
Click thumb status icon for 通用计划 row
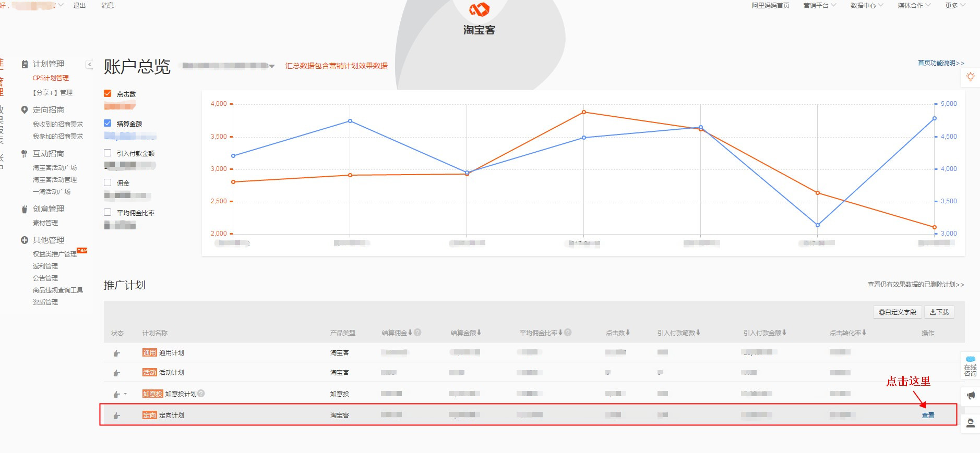coord(117,353)
